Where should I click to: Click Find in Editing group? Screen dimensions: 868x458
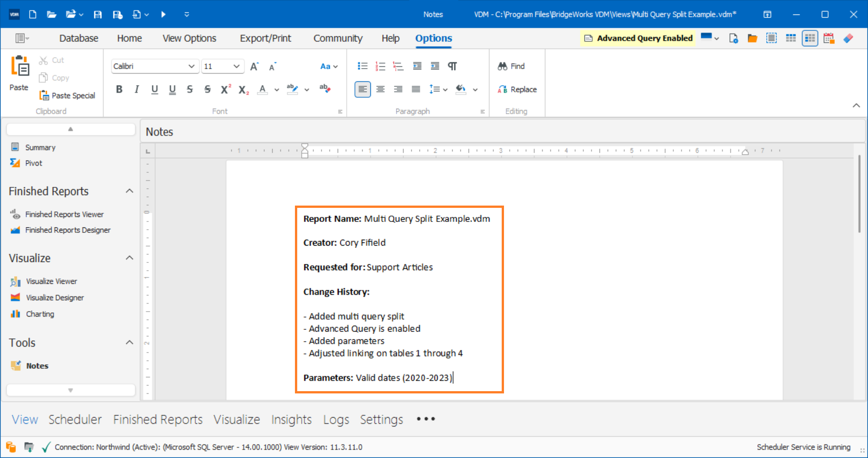tap(511, 66)
